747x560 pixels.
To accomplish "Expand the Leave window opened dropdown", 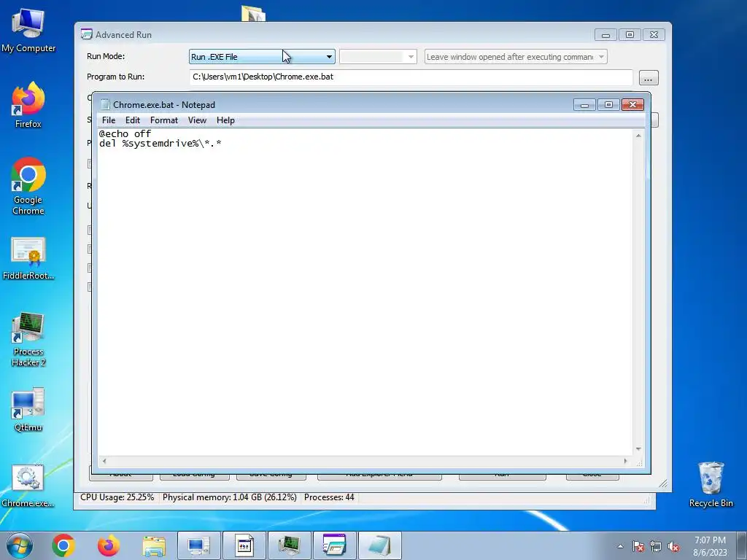I will [x=516, y=57].
